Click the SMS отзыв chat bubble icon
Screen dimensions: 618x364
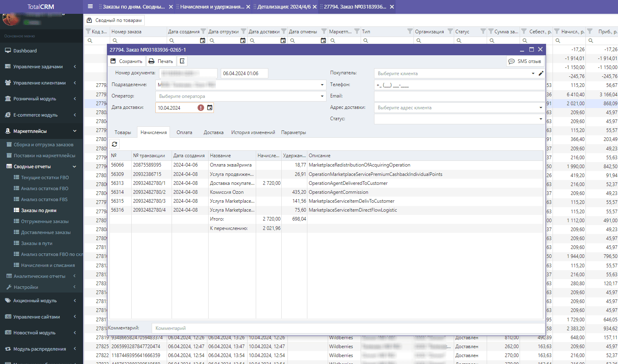pos(511,61)
